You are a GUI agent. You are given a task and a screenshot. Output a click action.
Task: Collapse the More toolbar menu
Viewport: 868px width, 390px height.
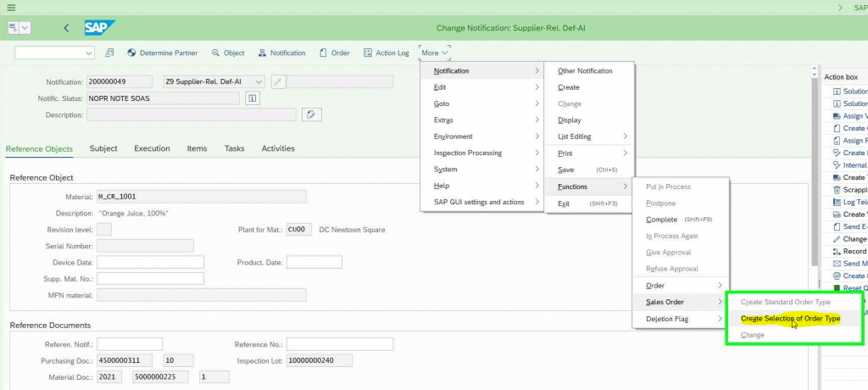pos(435,53)
